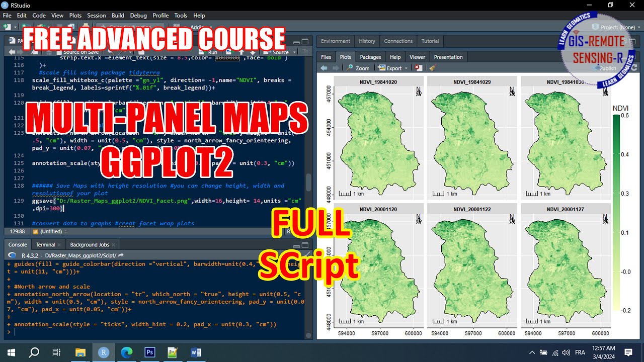The width and height of the screenshot is (644, 362).
Task: Open the Tools menu
Action: (181, 16)
